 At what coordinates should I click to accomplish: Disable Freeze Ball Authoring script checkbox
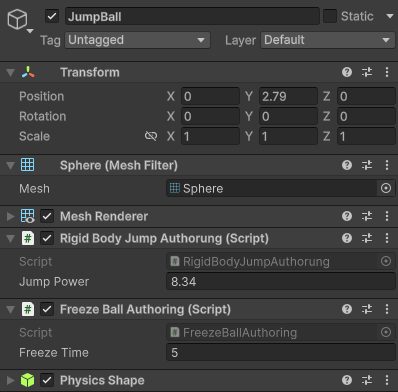pos(47,309)
